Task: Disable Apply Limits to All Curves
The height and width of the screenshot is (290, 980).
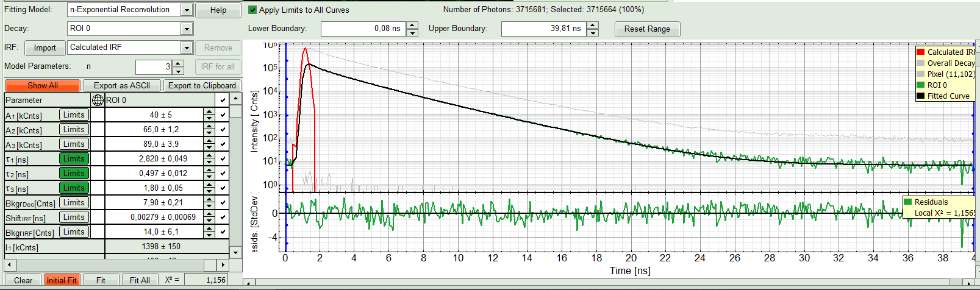Action: point(252,10)
